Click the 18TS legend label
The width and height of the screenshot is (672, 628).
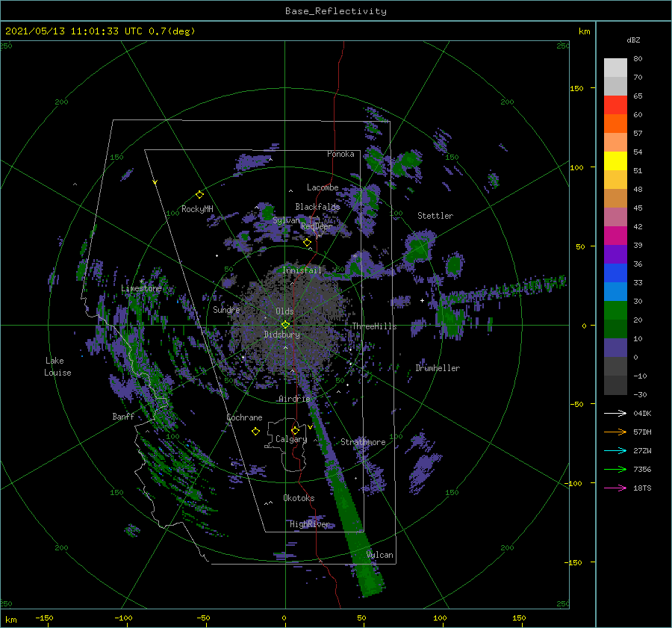click(642, 488)
